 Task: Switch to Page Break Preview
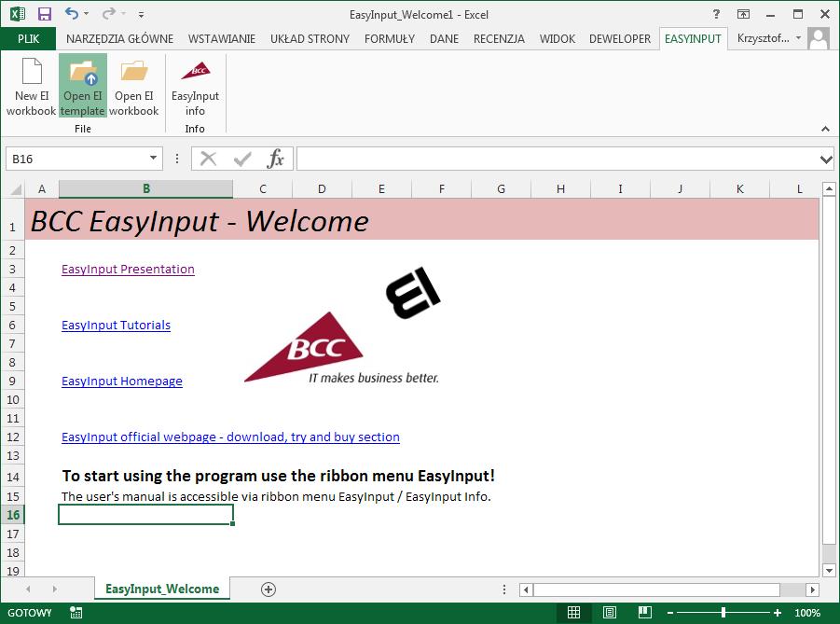[x=645, y=612]
